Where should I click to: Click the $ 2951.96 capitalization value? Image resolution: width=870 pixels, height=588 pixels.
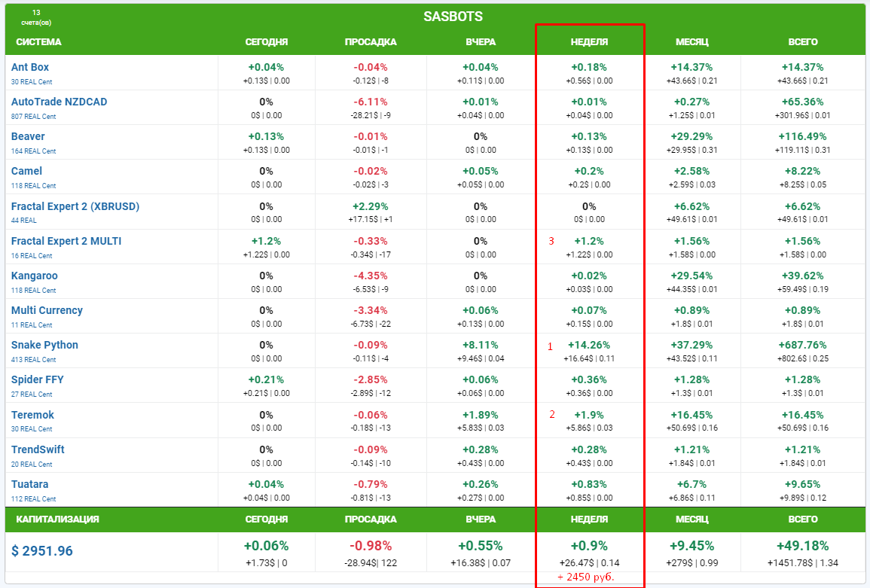click(42, 551)
